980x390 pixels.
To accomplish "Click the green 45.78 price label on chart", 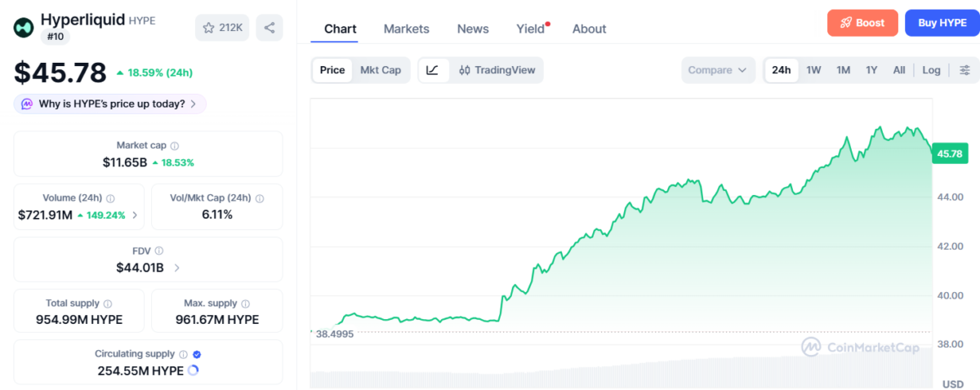I will [951, 153].
